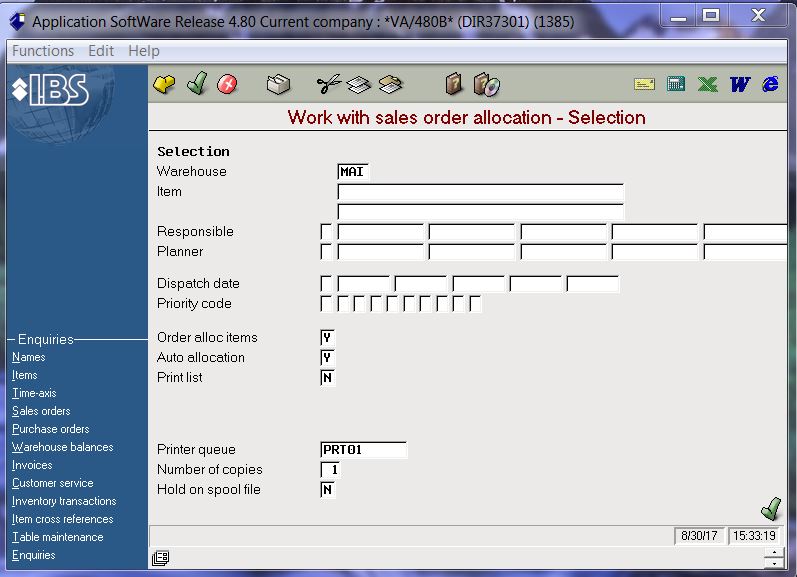Open the bottom Enquiries link

[x=34, y=555]
